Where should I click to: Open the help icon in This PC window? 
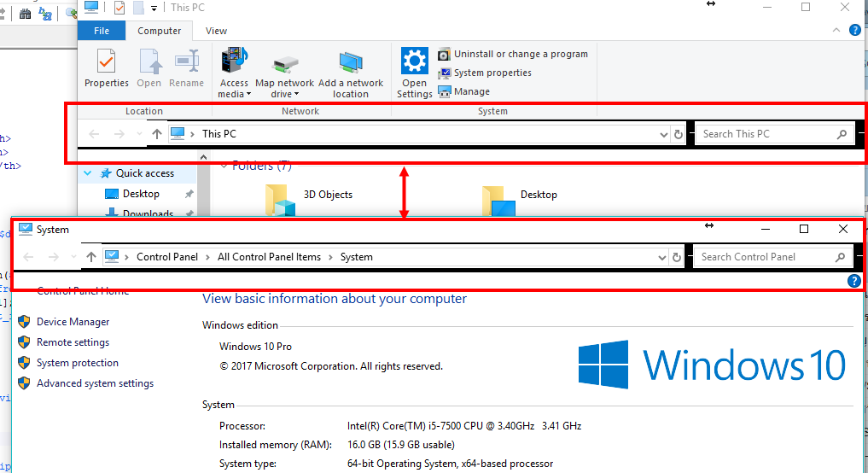(x=854, y=31)
